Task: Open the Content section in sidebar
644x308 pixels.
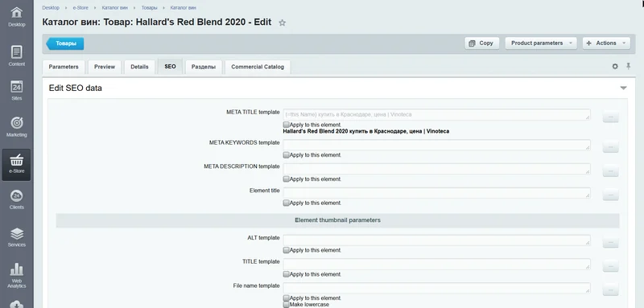Action: pos(16,55)
